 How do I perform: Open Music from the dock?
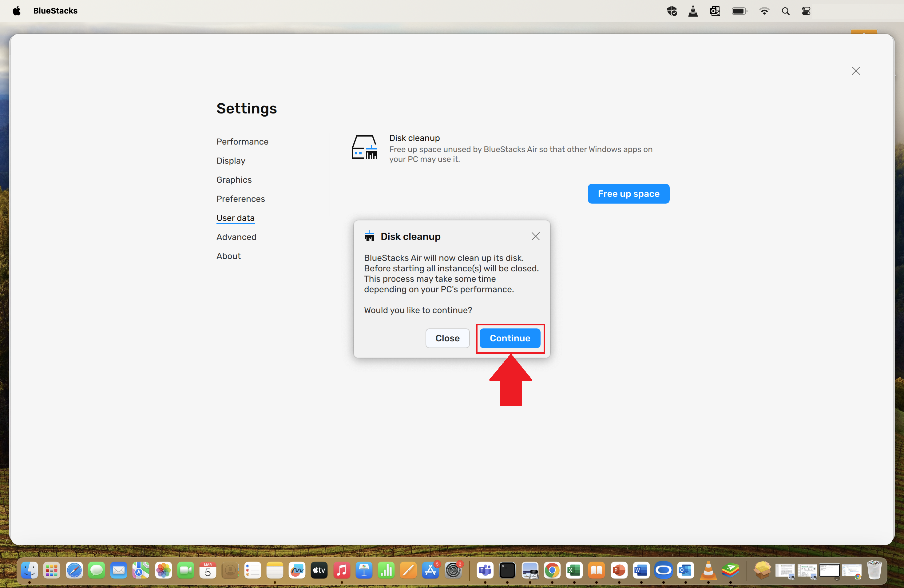342,570
